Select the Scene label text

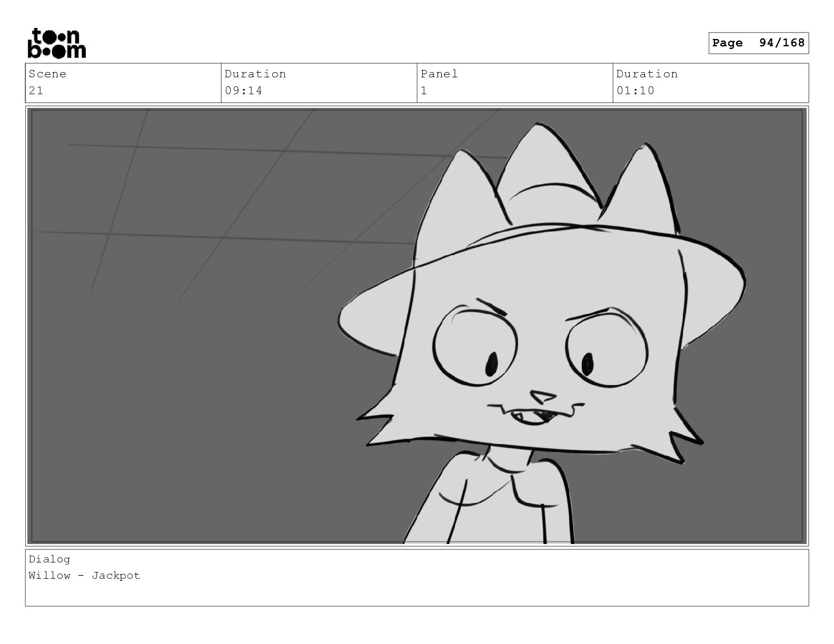pos(47,74)
